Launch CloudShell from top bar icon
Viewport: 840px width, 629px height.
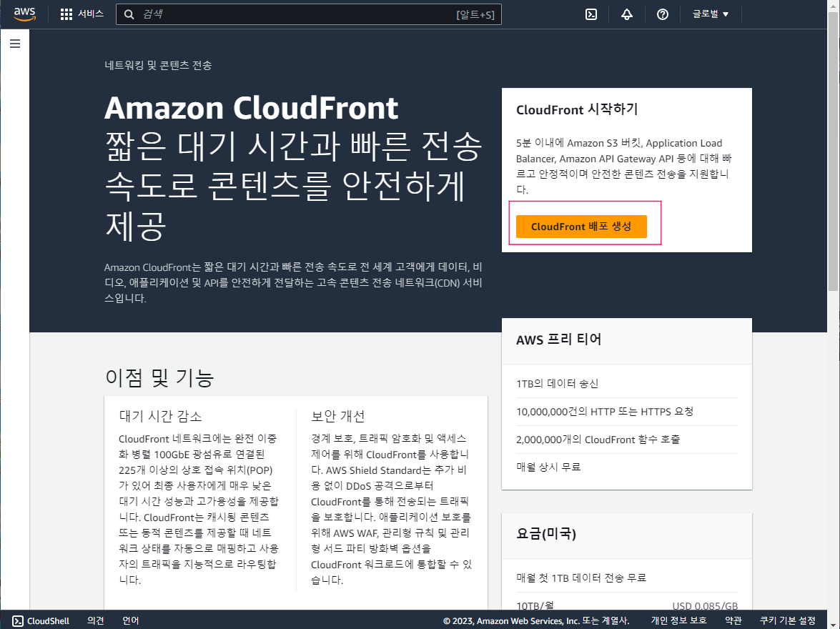click(591, 14)
